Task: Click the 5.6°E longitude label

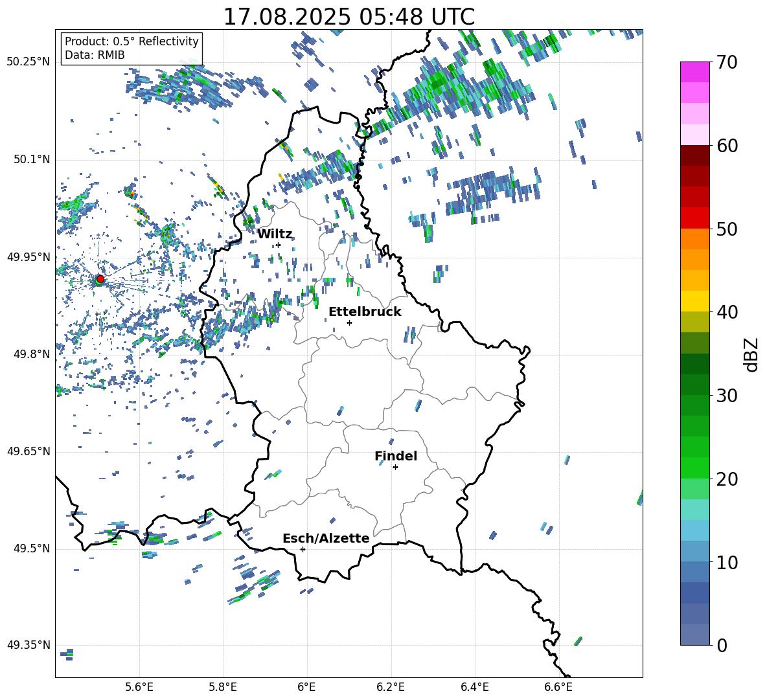Action: coord(139,687)
